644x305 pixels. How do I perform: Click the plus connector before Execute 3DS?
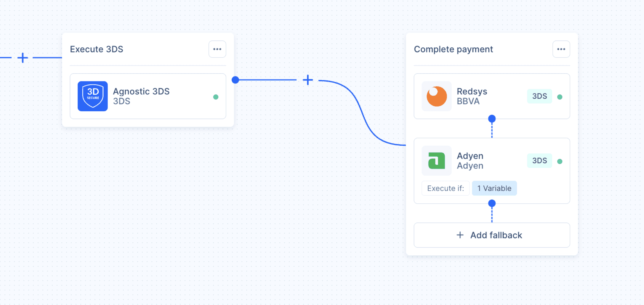click(x=22, y=58)
